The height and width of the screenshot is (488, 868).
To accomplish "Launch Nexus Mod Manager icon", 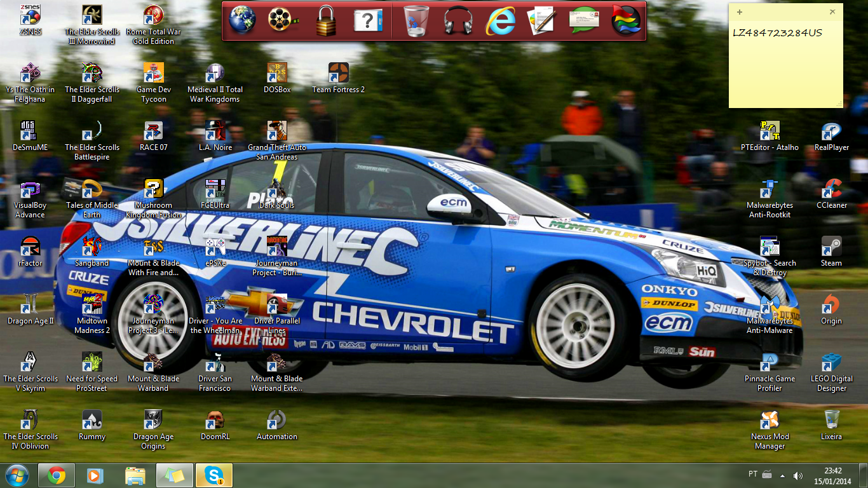I will 770,430.
